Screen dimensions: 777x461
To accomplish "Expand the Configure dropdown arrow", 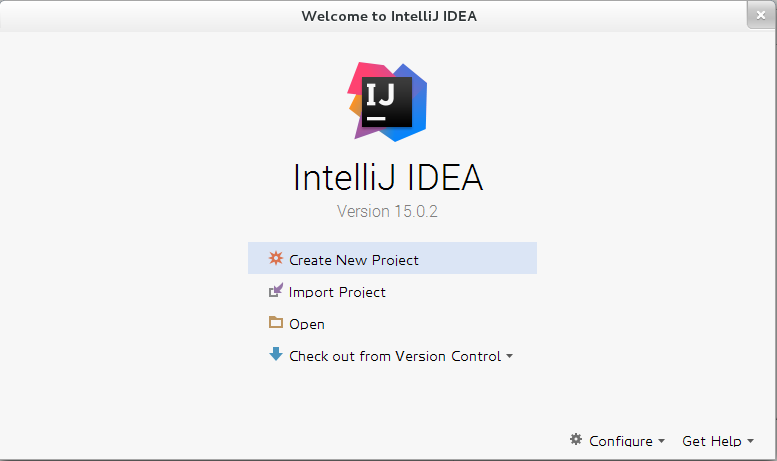I will tap(661, 441).
